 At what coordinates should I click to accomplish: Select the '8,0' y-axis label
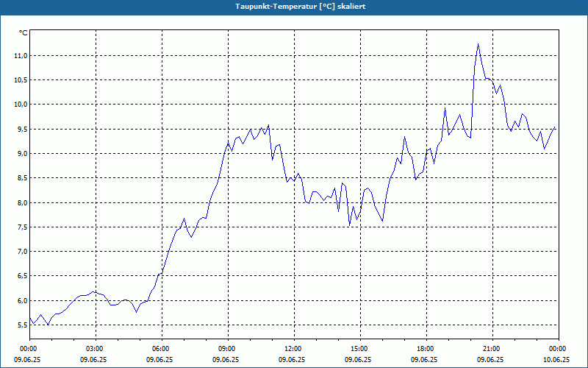pyautogui.click(x=22, y=203)
